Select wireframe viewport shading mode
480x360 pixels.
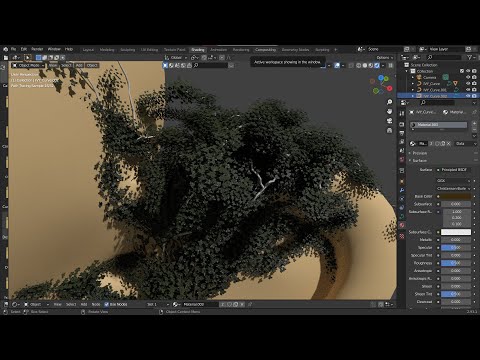pos(359,65)
